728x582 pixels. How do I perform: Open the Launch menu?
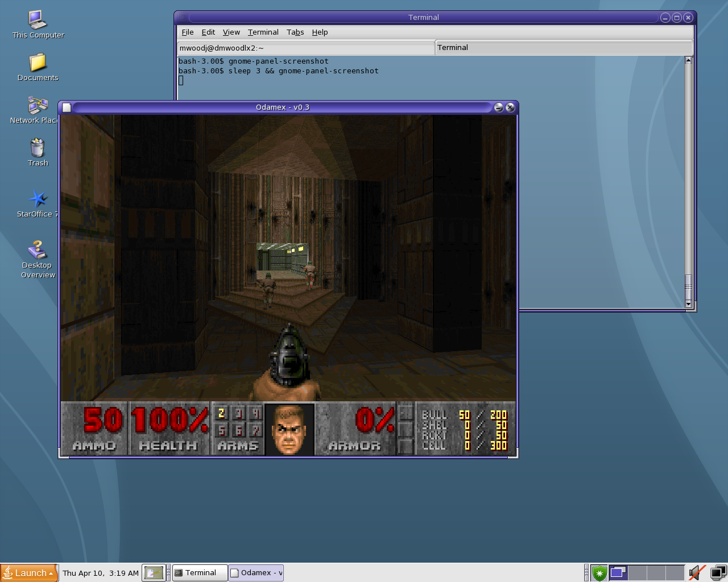[x=29, y=573]
